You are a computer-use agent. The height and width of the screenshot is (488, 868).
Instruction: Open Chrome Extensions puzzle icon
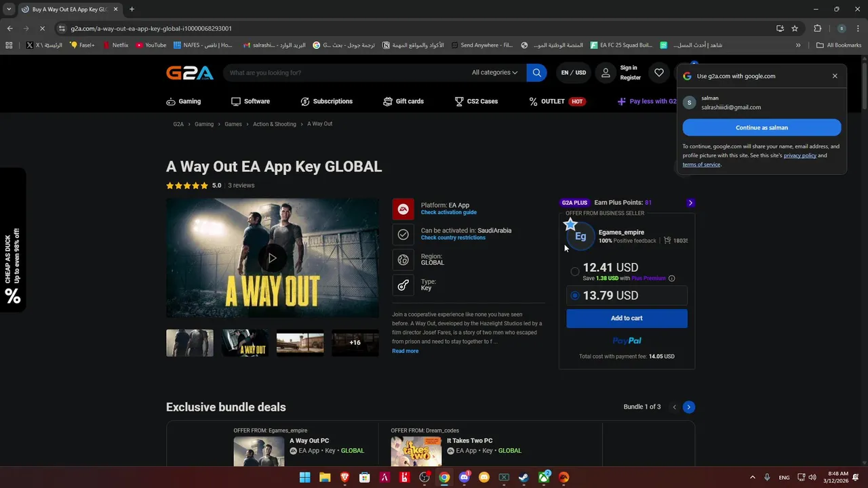(x=817, y=28)
